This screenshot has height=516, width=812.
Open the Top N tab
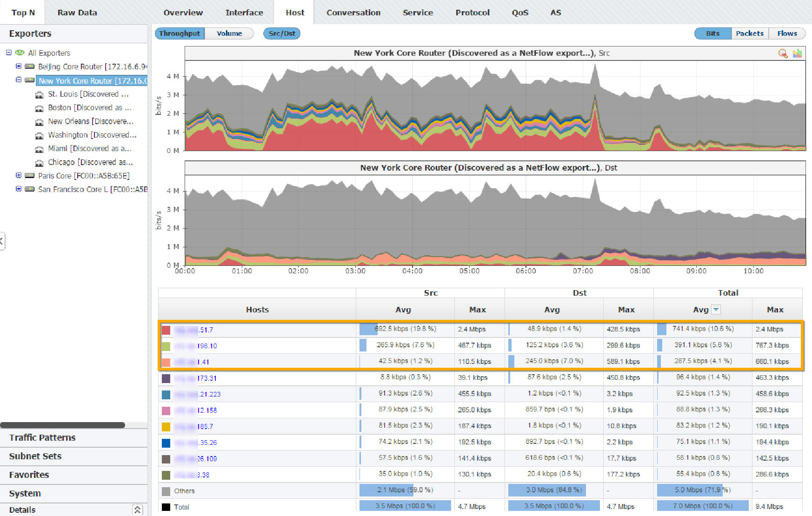pos(22,13)
